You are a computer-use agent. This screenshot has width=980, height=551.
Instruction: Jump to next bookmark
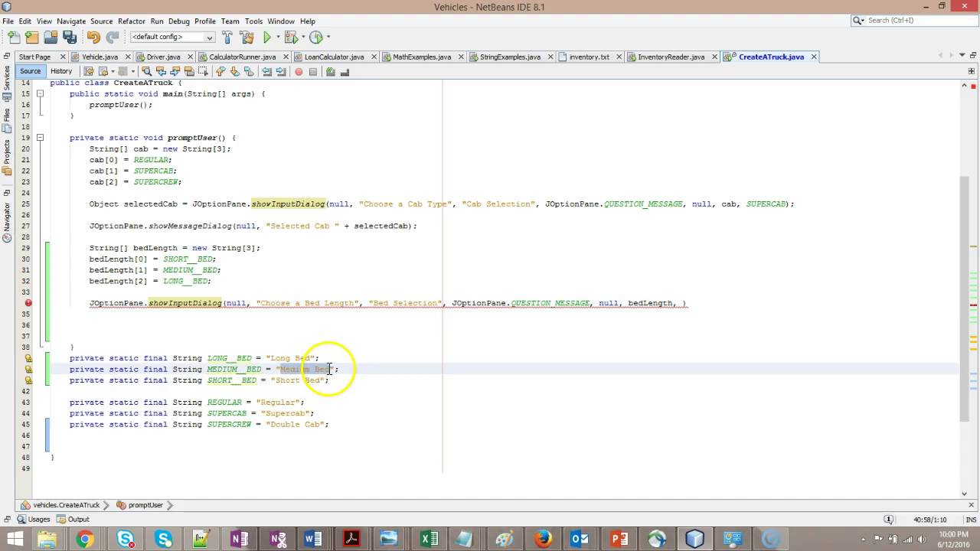(x=234, y=71)
